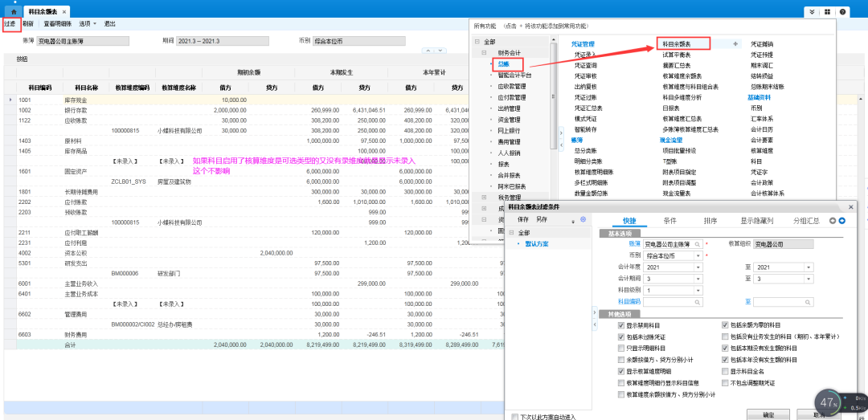Click 查看明细账 in the toolbar
The width and height of the screenshot is (868, 420).
coord(58,24)
